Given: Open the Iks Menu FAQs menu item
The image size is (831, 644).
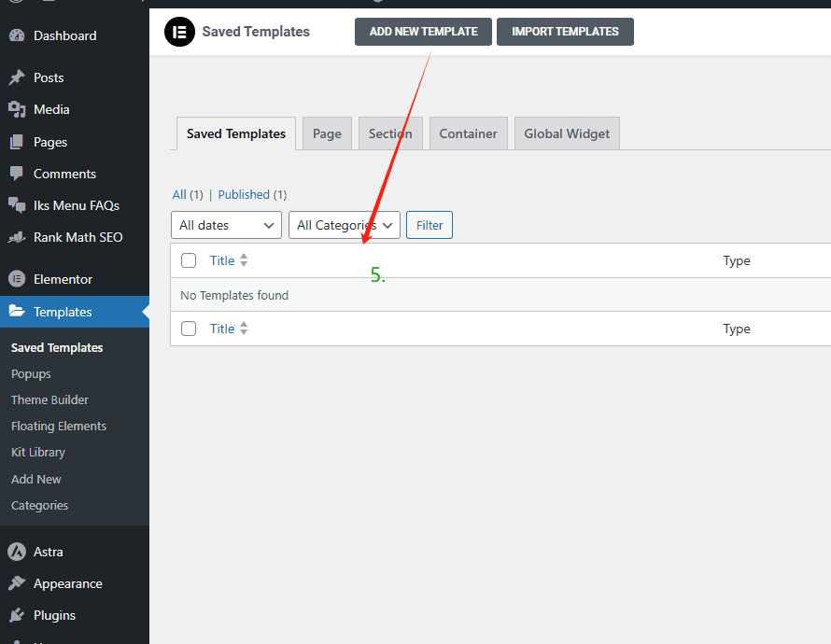Looking at the screenshot, I should (75, 205).
